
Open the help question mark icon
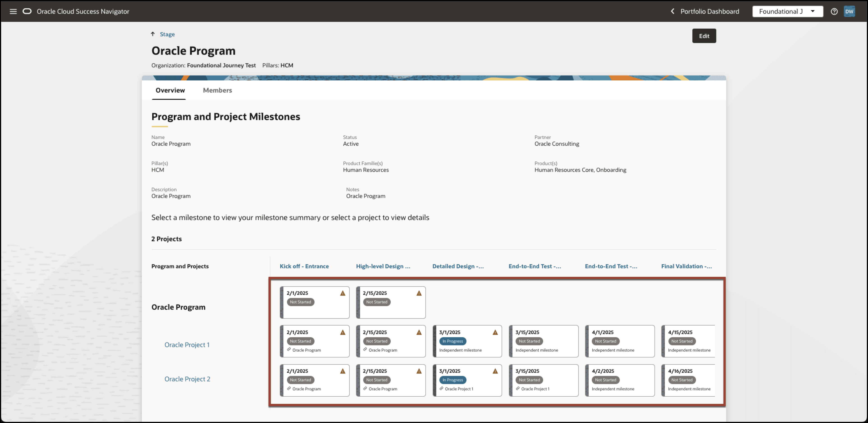coord(834,11)
